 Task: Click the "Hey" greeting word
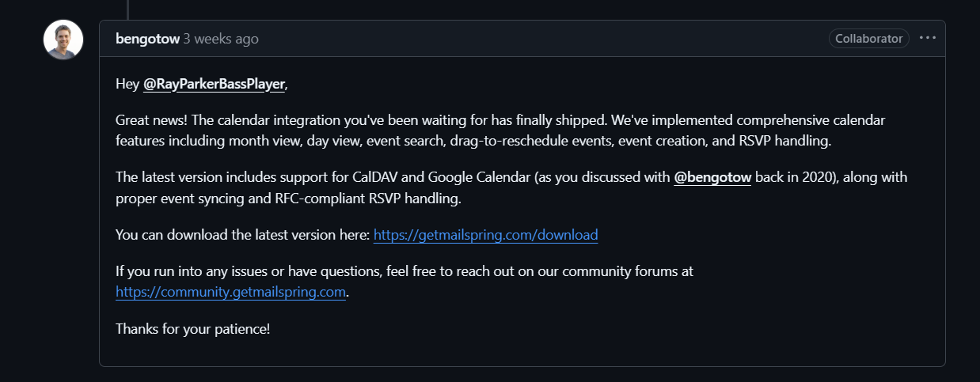tap(127, 85)
